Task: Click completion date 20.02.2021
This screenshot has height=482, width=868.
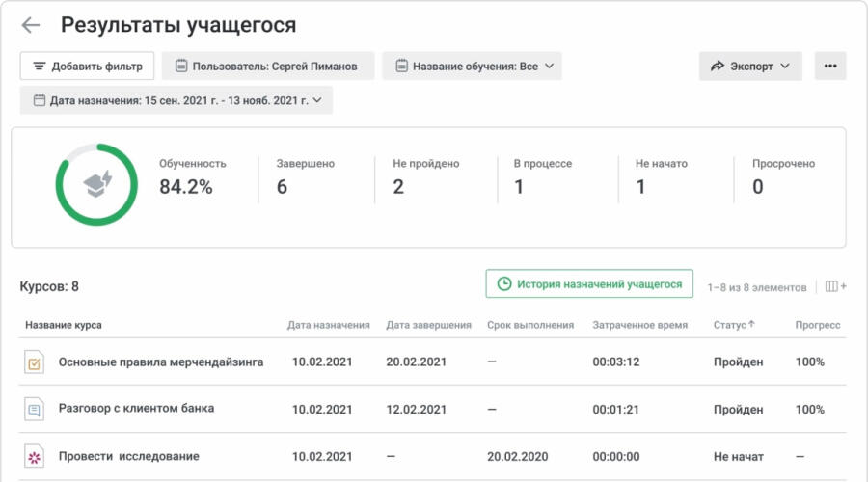Action: (x=417, y=361)
